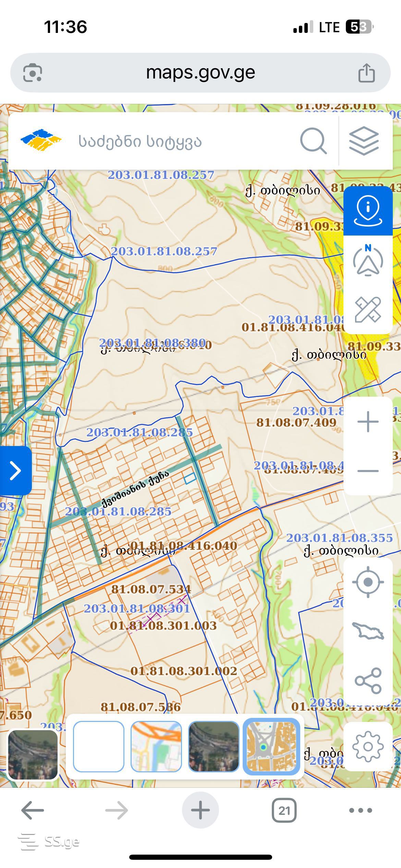Zoom to full Georgia country extent

coord(368,631)
